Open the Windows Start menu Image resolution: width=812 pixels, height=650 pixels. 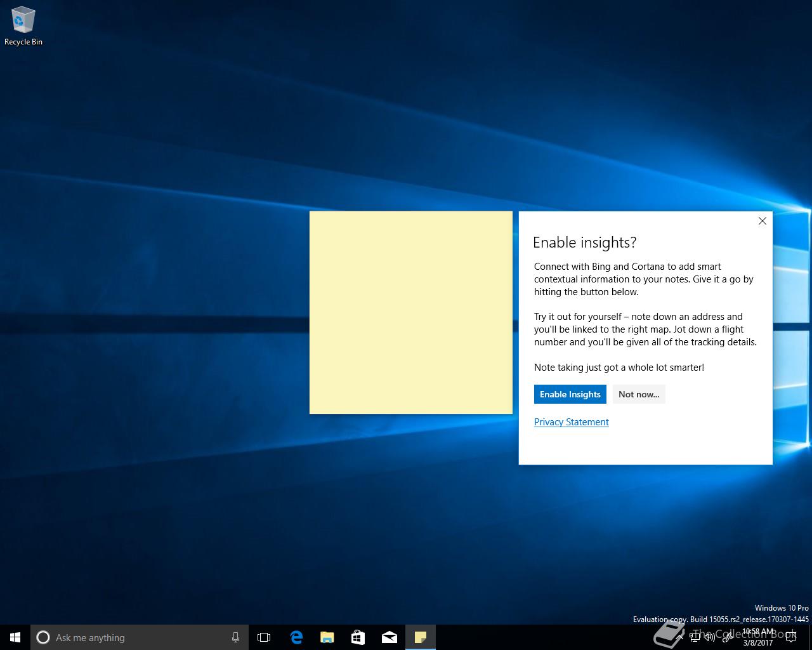[x=15, y=637]
